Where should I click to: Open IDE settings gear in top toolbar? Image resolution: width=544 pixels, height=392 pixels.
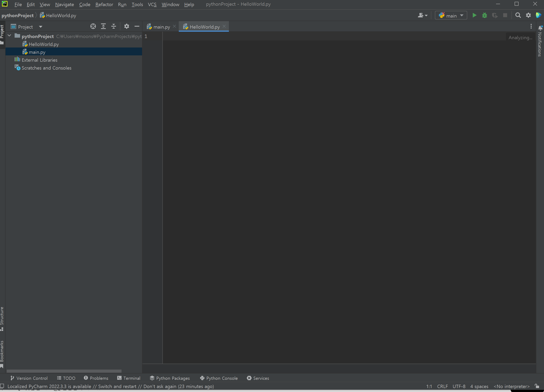(528, 16)
